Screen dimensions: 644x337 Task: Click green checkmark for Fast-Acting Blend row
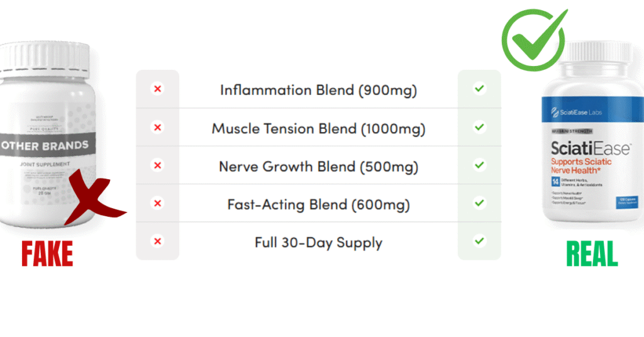pyautogui.click(x=479, y=203)
